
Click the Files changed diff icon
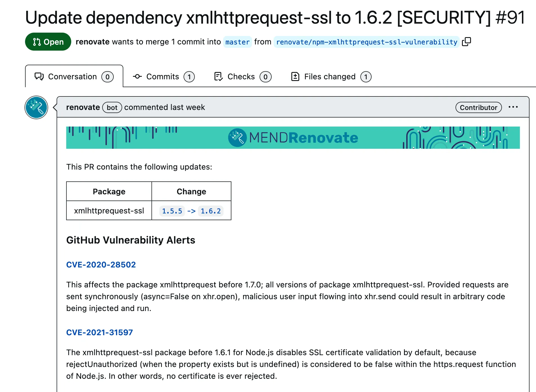[x=295, y=76]
